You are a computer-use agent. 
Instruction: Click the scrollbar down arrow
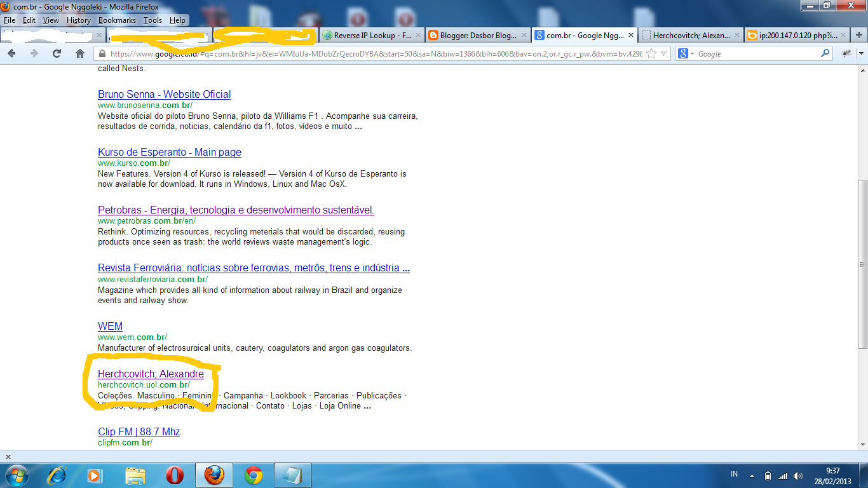pyautogui.click(x=862, y=445)
